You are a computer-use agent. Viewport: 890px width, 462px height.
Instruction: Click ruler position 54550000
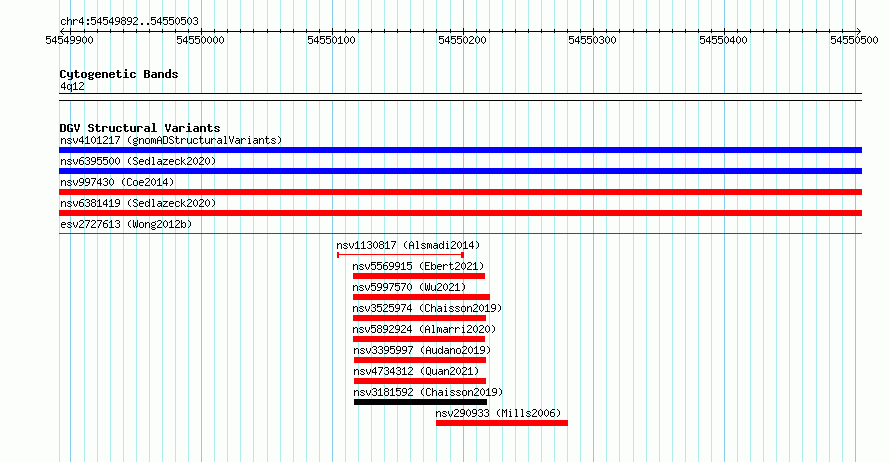(x=200, y=40)
